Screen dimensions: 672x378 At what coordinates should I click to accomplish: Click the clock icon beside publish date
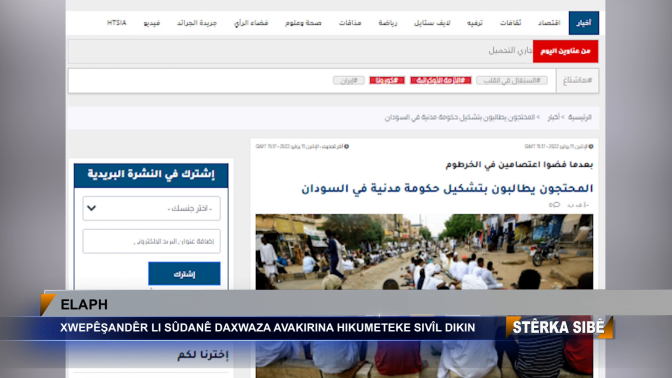(x=591, y=147)
